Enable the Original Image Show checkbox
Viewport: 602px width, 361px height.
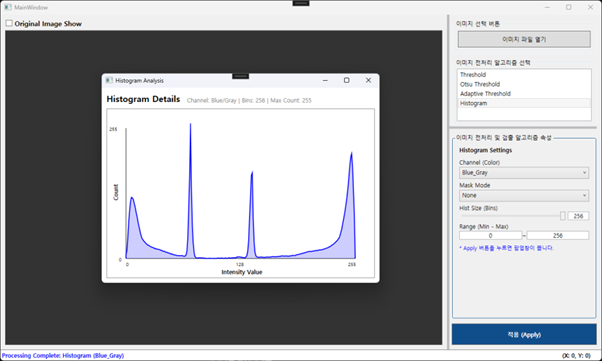pyautogui.click(x=9, y=23)
